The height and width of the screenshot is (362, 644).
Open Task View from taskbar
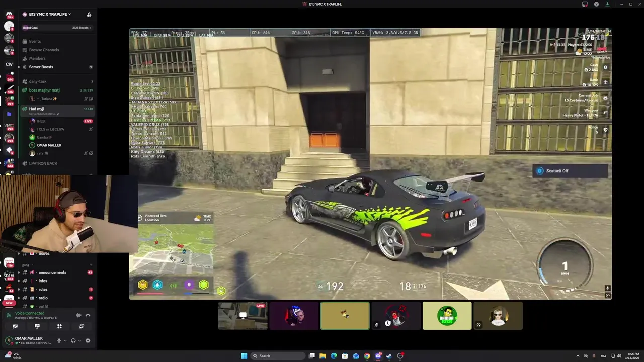pyautogui.click(x=312, y=356)
